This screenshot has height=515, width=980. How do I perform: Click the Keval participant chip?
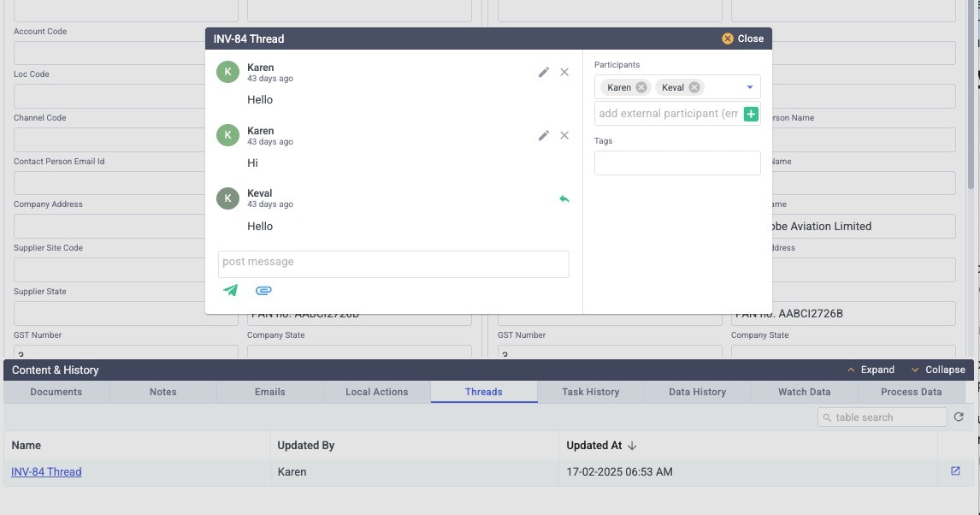pyautogui.click(x=679, y=87)
